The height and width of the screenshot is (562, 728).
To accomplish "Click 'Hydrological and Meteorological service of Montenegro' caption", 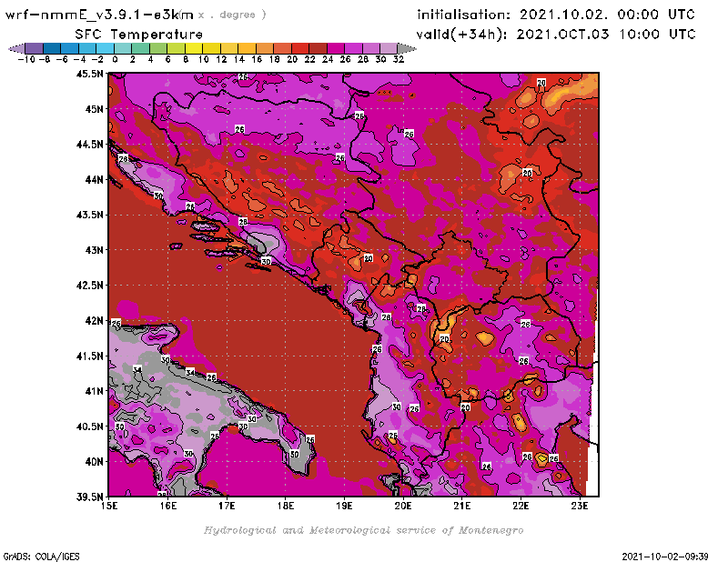I will pos(363,530).
